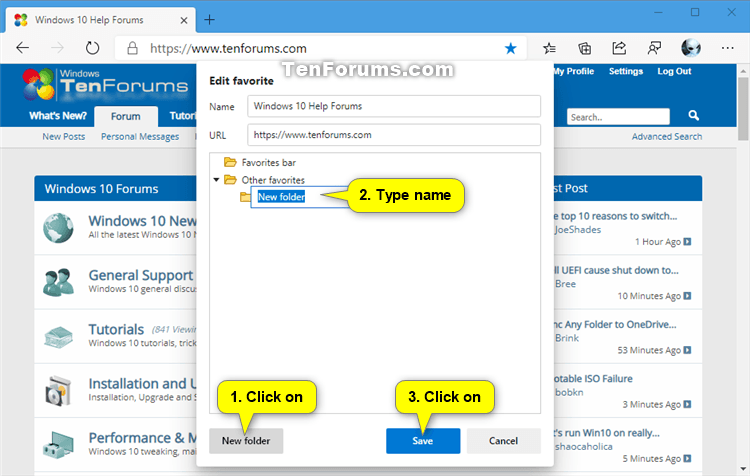Open Personal Messages link

click(x=140, y=136)
